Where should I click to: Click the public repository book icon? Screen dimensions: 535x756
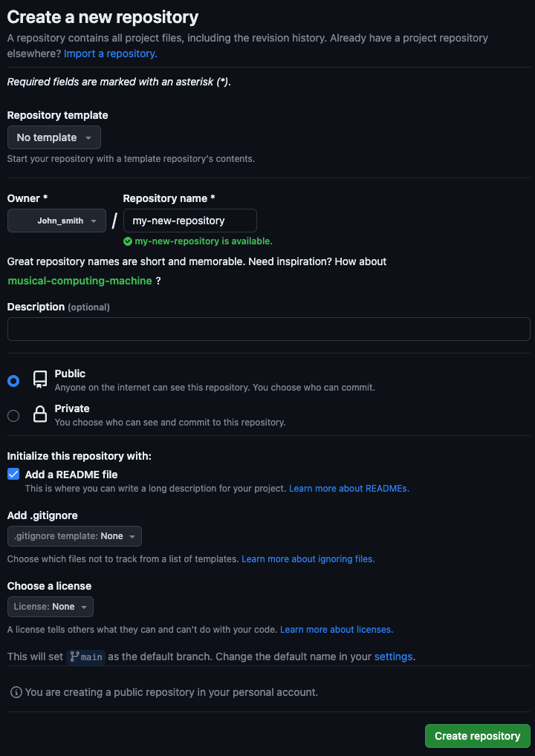point(40,380)
